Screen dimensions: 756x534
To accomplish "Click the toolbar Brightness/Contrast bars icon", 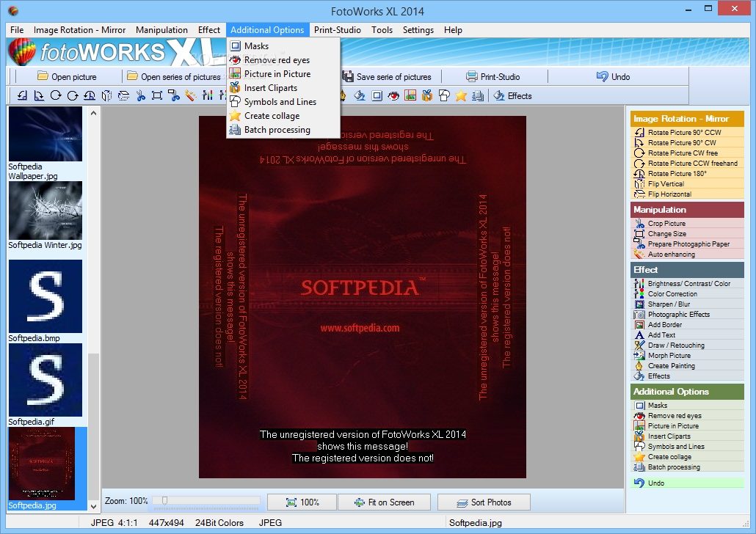I will click(207, 96).
